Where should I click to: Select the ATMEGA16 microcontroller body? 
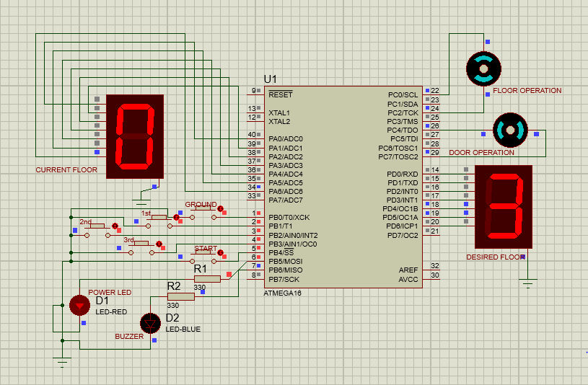tap(343, 187)
